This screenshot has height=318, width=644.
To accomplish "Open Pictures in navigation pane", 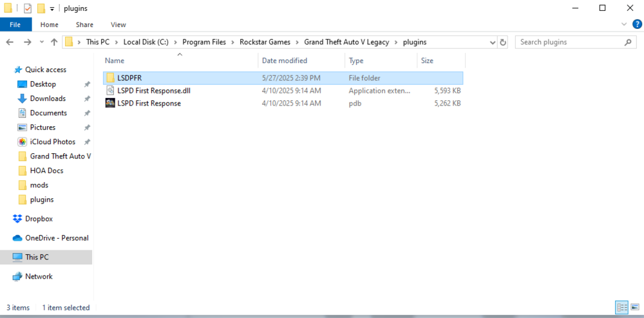I will [x=43, y=127].
